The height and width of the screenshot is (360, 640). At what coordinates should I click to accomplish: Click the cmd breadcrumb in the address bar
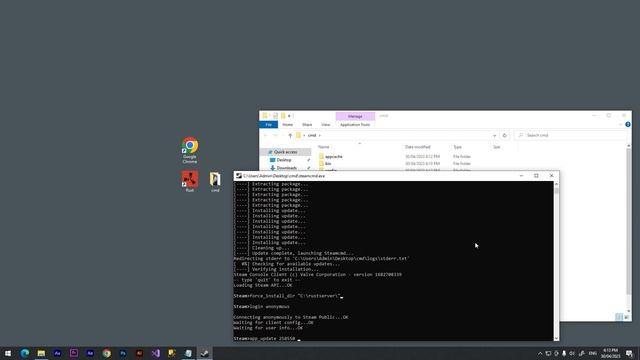point(312,136)
